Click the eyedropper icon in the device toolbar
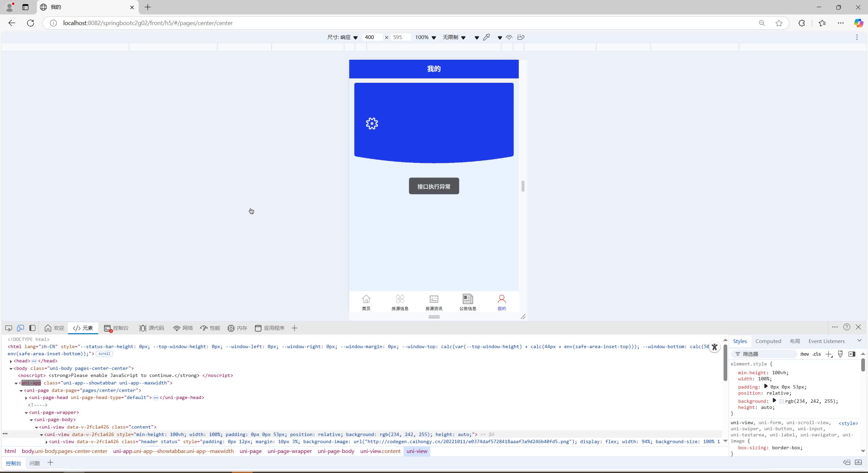This screenshot has height=473, width=868. click(486, 37)
